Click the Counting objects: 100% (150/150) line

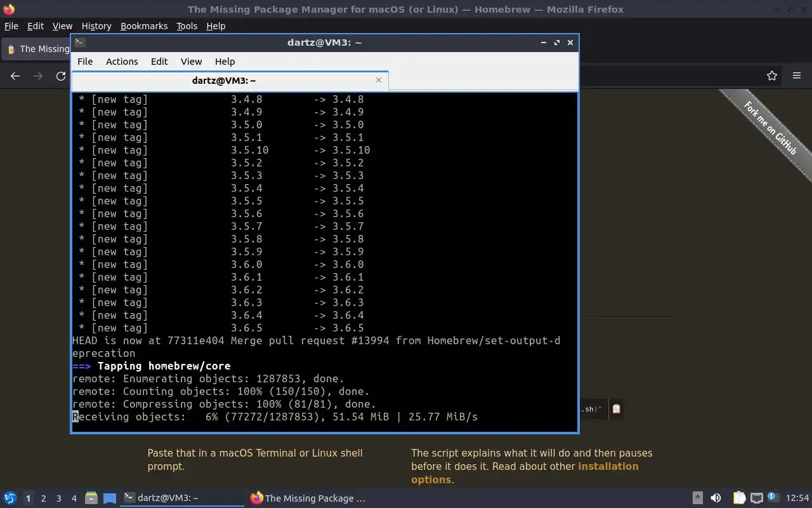pyautogui.click(x=221, y=391)
